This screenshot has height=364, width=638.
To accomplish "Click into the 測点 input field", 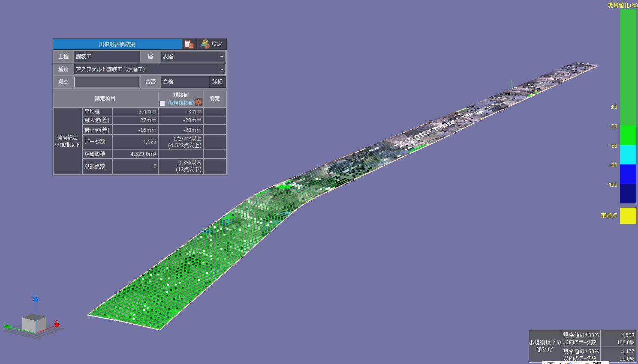I will click(x=107, y=82).
